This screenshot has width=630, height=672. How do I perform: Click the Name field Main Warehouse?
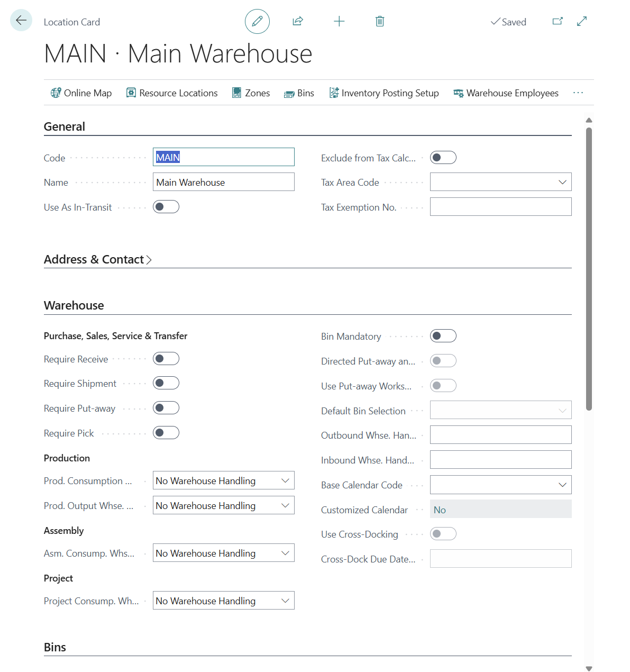[x=224, y=182]
